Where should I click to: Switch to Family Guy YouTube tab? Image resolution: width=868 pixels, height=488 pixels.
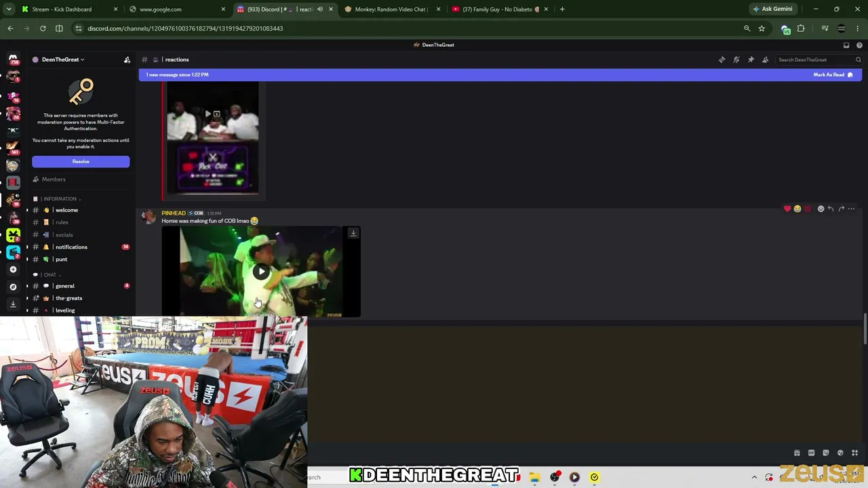(499, 9)
